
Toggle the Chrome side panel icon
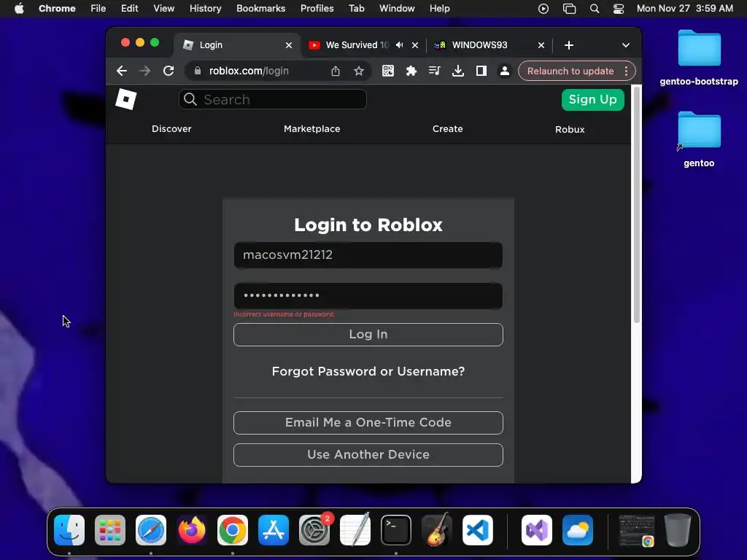(481, 71)
